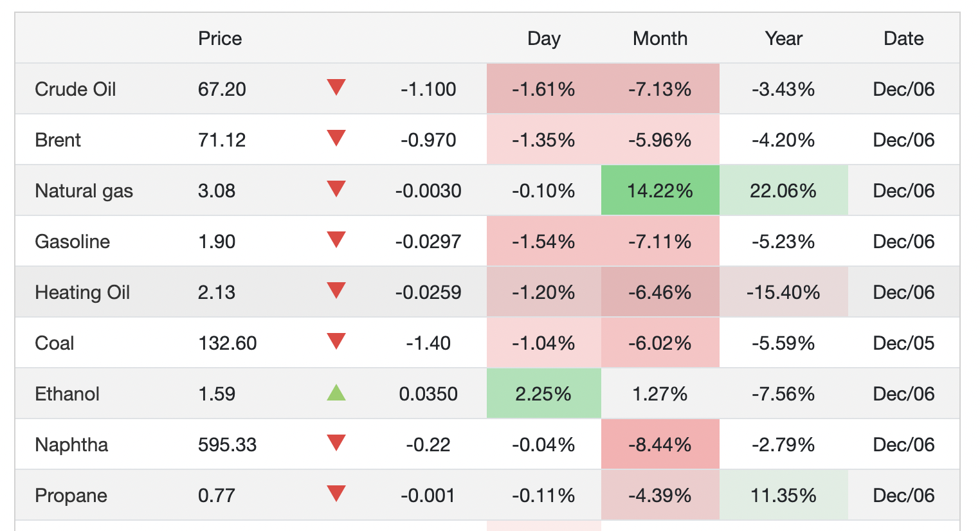Click the Natural gas red down arrow
The height and width of the screenshot is (531, 980).
coord(336,189)
